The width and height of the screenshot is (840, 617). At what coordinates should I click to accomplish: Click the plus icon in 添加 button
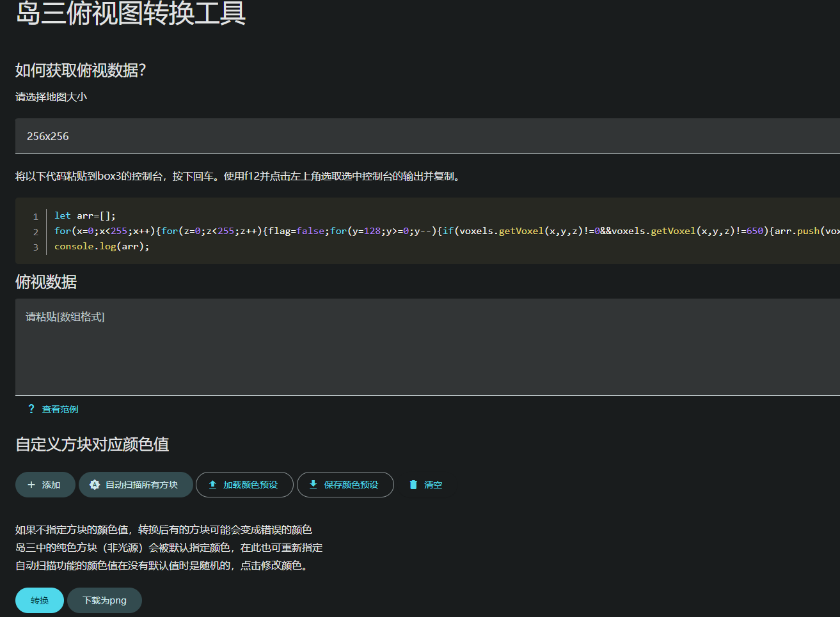(x=31, y=485)
